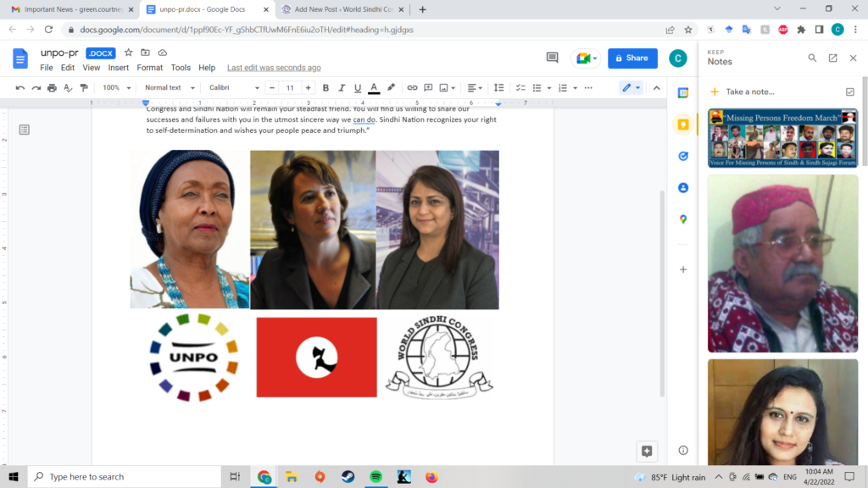
Task: Open the Edit menu
Action: [x=68, y=68]
